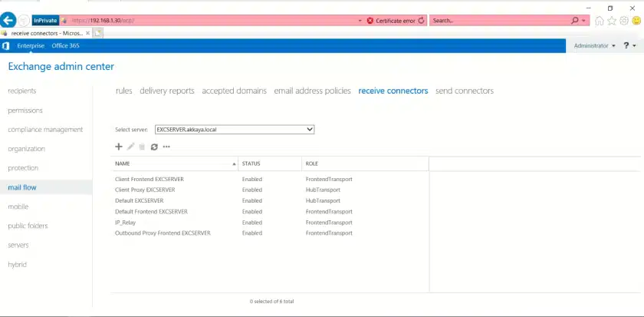Open the Administrator account dropdown
644x317 pixels.
pos(595,46)
